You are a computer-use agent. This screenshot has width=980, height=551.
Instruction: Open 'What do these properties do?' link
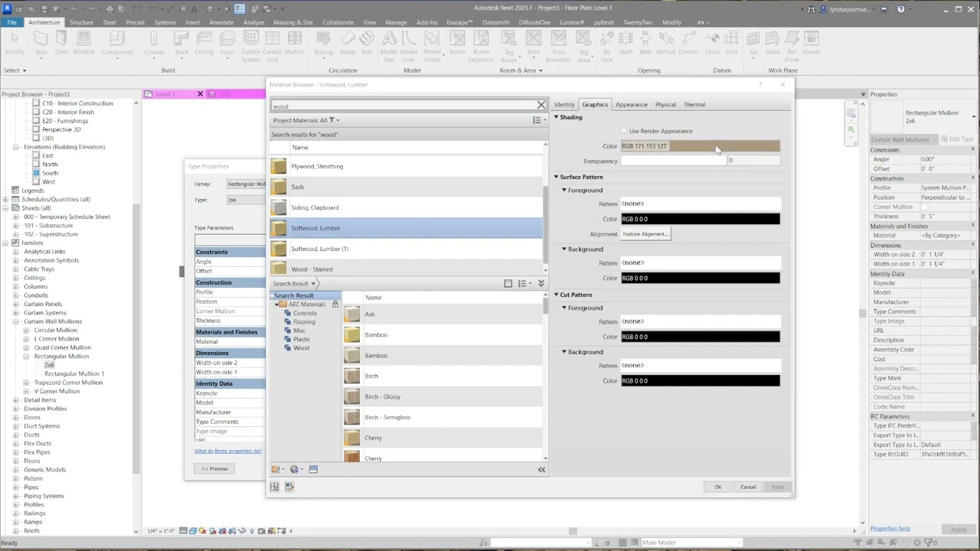point(227,451)
